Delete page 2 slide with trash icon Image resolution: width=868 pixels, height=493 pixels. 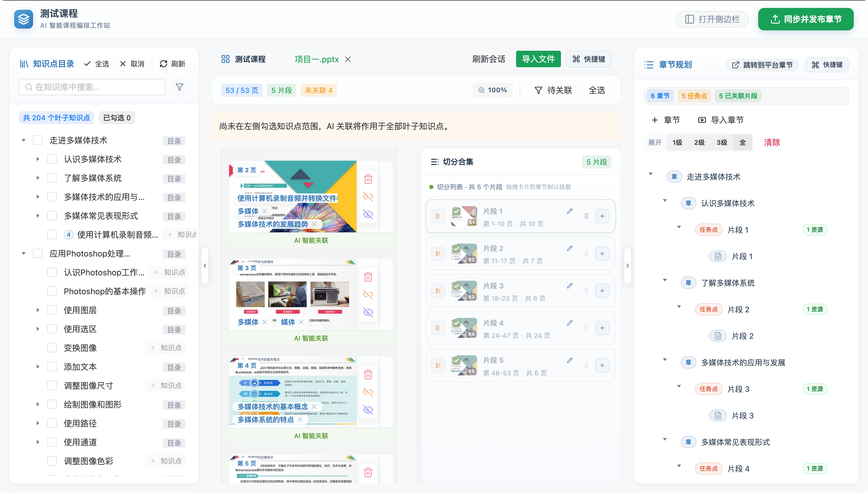(x=368, y=179)
